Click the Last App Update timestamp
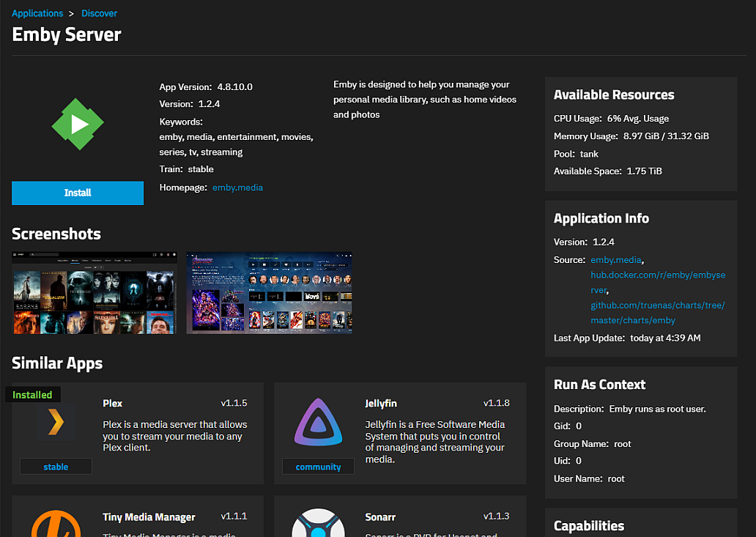 pos(665,338)
